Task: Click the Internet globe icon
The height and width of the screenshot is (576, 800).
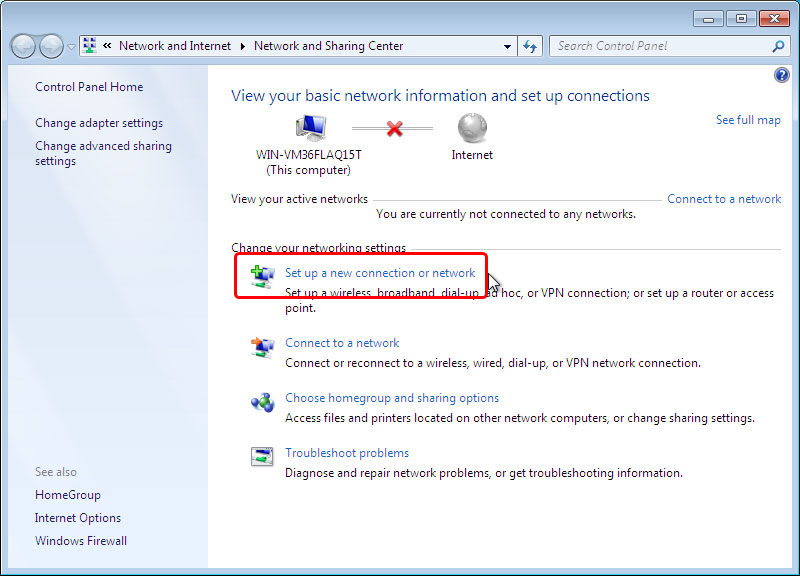Action: coord(472,128)
